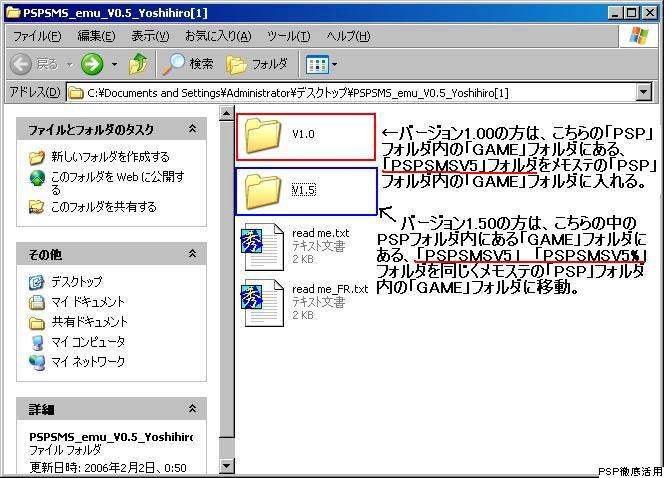Open the Back button history dropdown
The width and height of the screenshot is (664, 478).
tap(70, 65)
